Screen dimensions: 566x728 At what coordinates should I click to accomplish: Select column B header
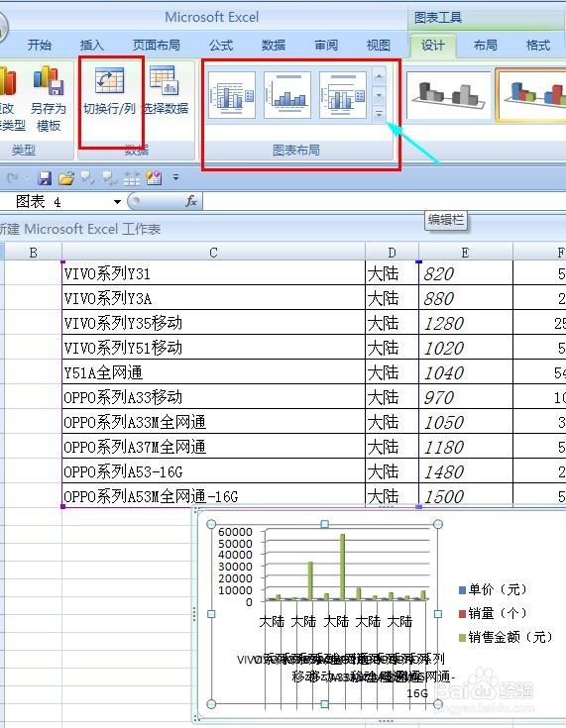(x=33, y=253)
